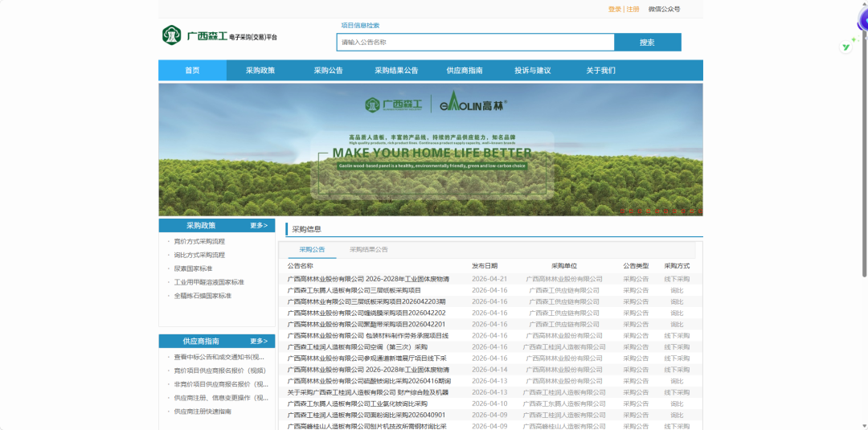Select the last red carousel indicator square
The height and width of the screenshot is (430, 868).
pos(700,211)
